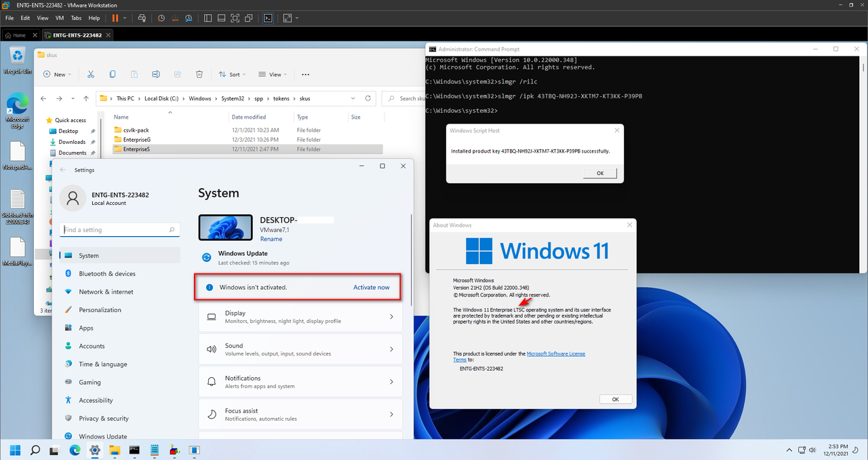Enter VMware full screen mode
868x460 pixels.
click(x=235, y=18)
